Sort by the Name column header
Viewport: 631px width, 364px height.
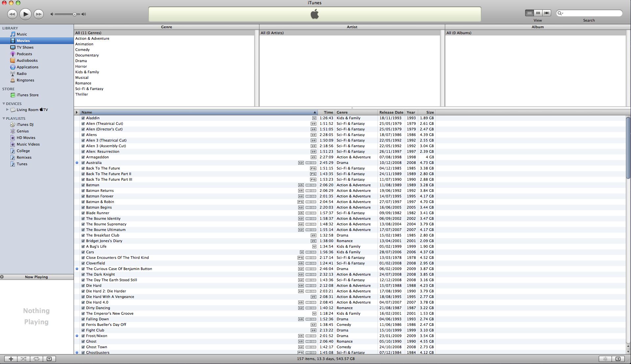tap(199, 112)
